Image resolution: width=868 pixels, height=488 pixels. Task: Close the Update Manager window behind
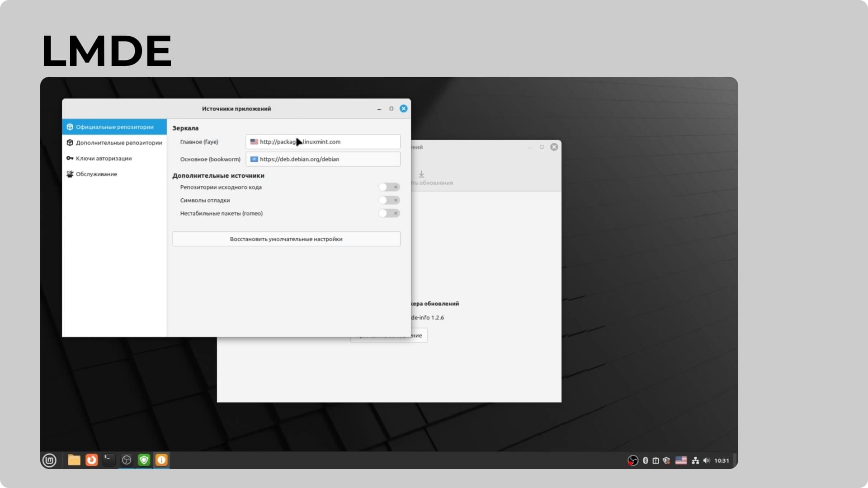click(x=554, y=147)
